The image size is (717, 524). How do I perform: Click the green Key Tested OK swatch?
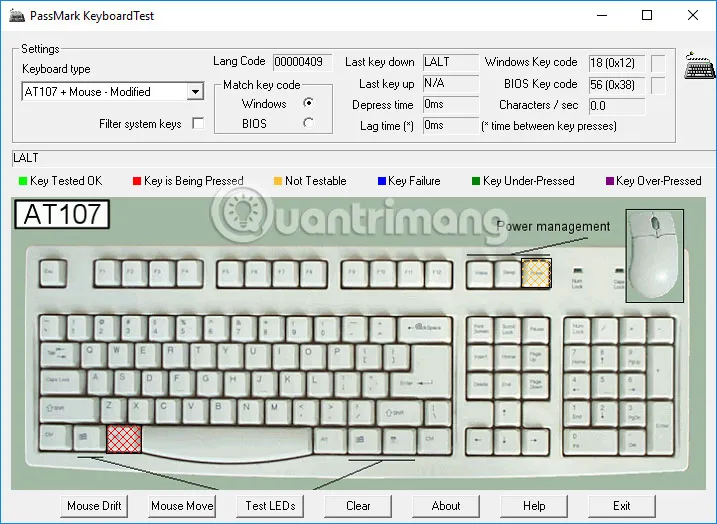click(22, 181)
